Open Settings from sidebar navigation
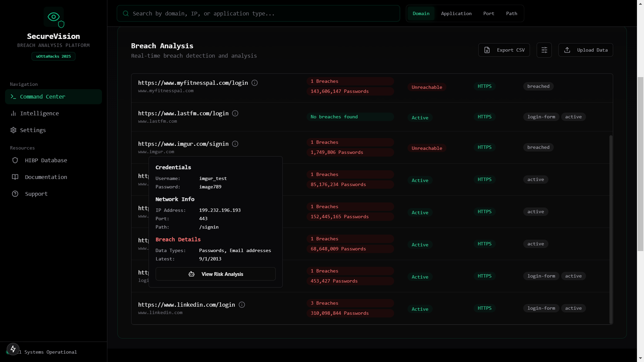The height and width of the screenshot is (362, 644). click(x=33, y=130)
